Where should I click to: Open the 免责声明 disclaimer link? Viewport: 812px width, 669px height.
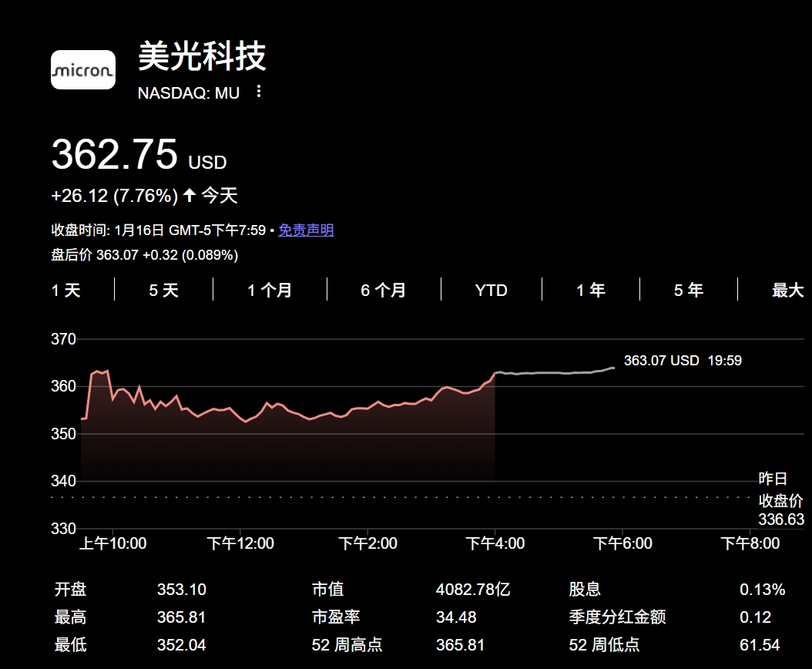pyautogui.click(x=307, y=230)
